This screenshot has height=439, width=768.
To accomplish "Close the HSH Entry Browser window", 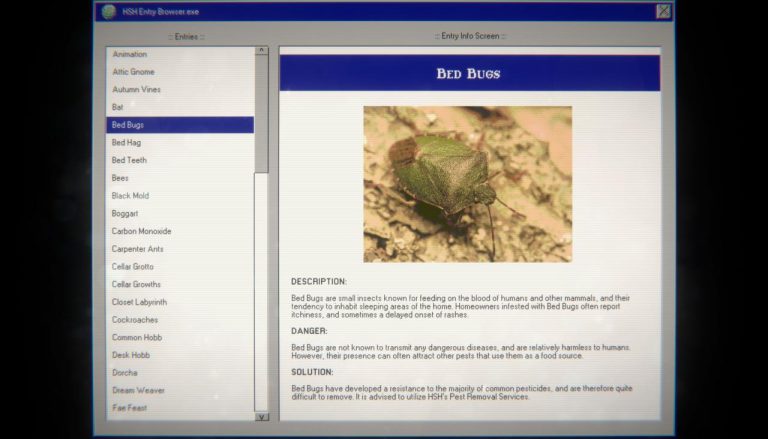I will pyautogui.click(x=662, y=12).
